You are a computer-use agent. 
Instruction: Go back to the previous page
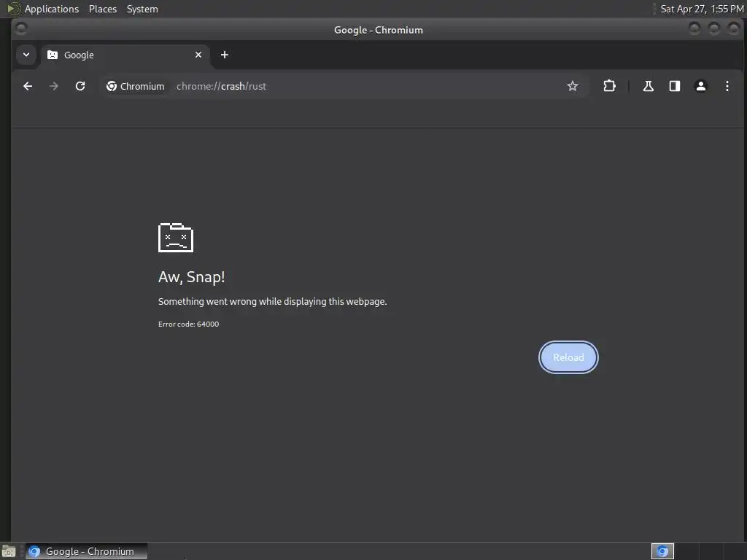28,86
